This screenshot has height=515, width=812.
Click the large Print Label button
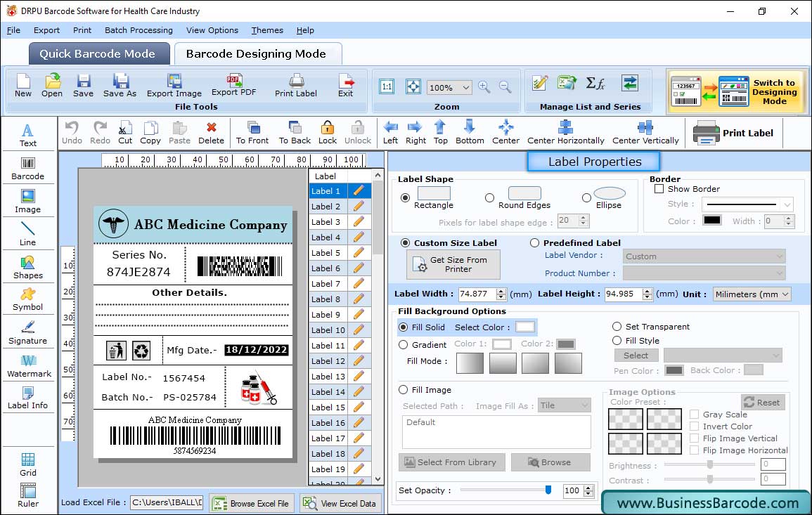733,133
